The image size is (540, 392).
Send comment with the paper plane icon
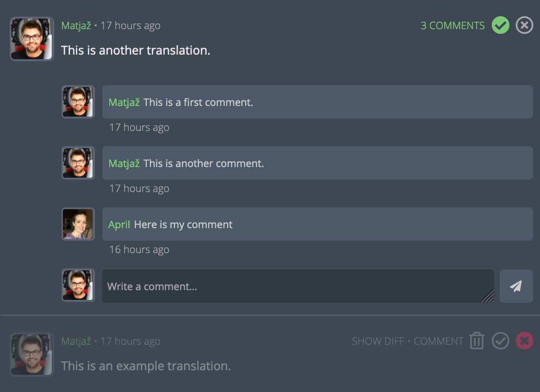(516, 286)
